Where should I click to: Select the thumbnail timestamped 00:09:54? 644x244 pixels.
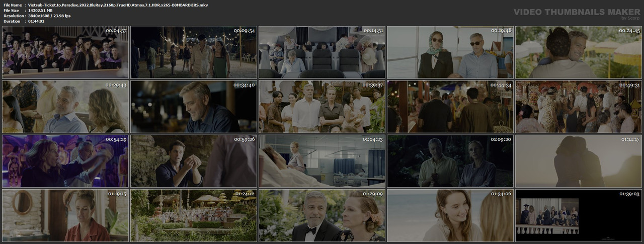point(194,52)
